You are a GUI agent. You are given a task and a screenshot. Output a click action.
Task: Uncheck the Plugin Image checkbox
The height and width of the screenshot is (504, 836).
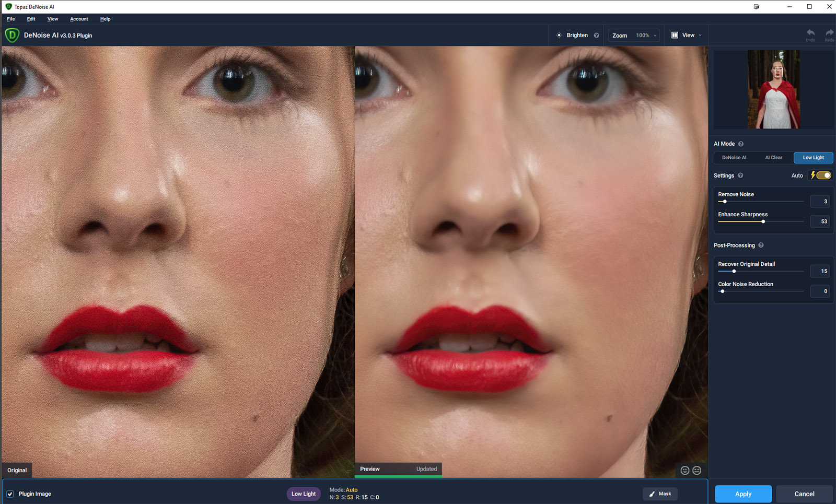[10, 494]
